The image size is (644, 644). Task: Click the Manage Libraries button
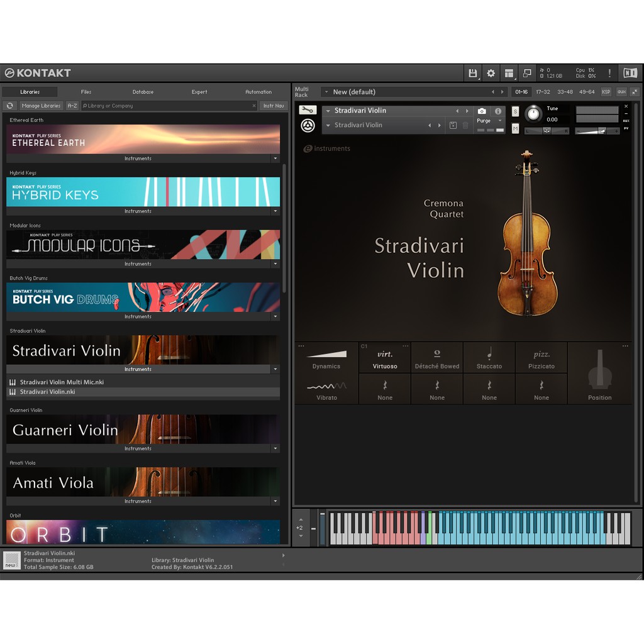(41, 106)
